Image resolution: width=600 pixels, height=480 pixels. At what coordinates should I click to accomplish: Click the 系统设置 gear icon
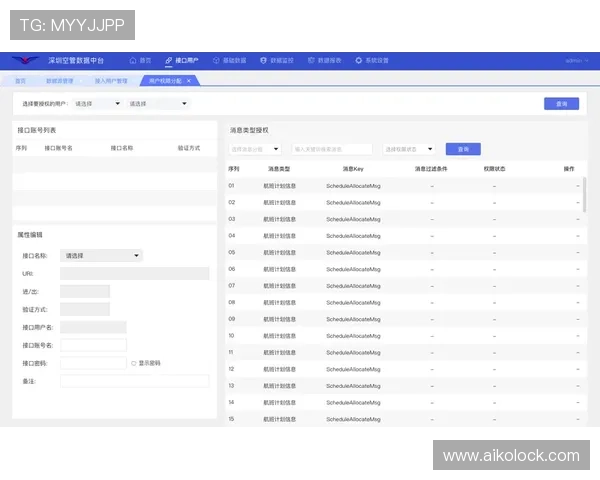(x=359, y=60)
